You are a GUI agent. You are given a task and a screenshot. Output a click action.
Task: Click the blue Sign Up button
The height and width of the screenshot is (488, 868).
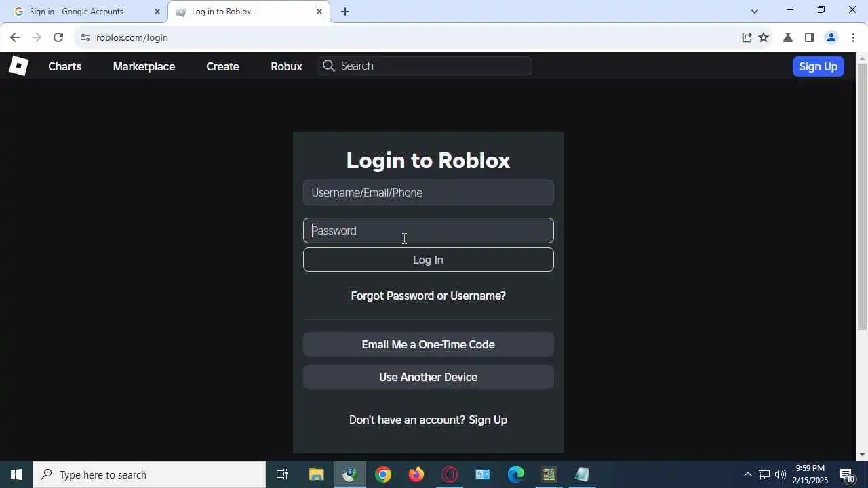tap(818, 66)
